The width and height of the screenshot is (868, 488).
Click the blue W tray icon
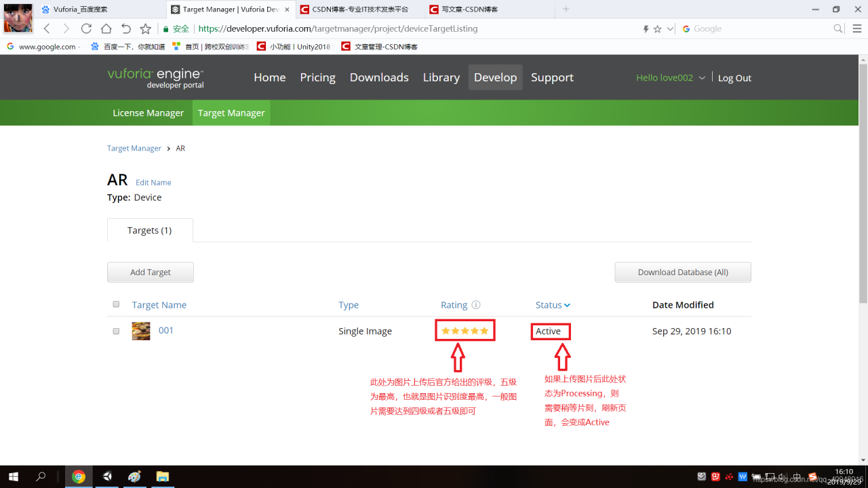743,476
